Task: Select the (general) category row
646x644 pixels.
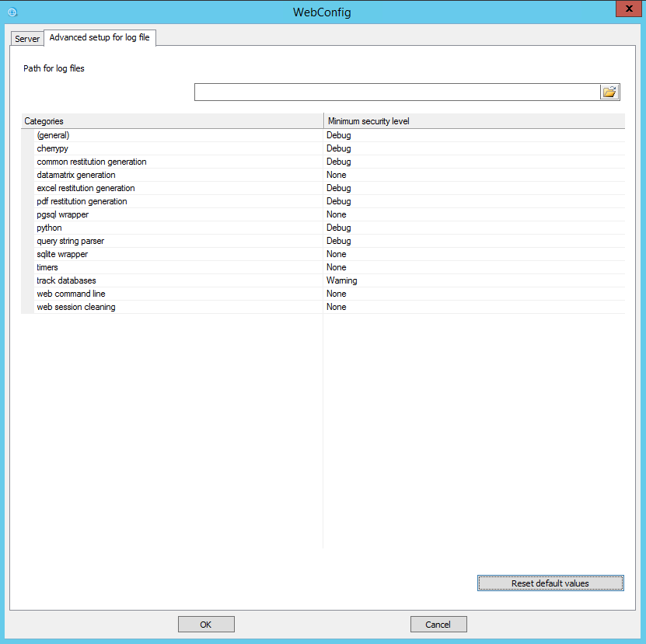Action: (53, 135)
